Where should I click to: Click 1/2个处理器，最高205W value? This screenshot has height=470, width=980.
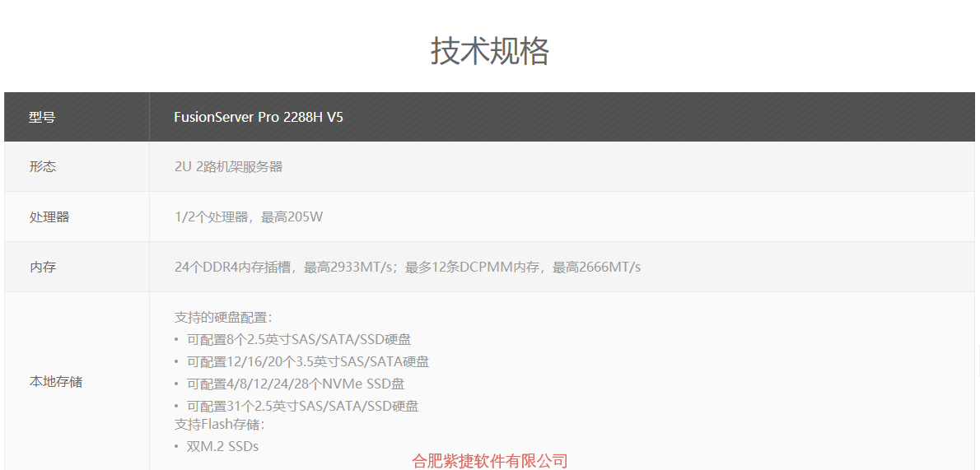(x=249, y=216)
